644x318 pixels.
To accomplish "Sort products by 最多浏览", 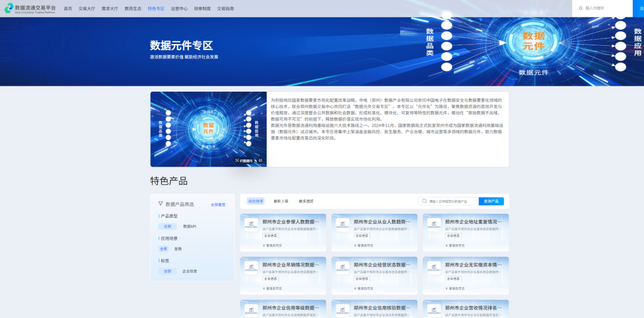I will pyautogui.click(x=306, y=201).
